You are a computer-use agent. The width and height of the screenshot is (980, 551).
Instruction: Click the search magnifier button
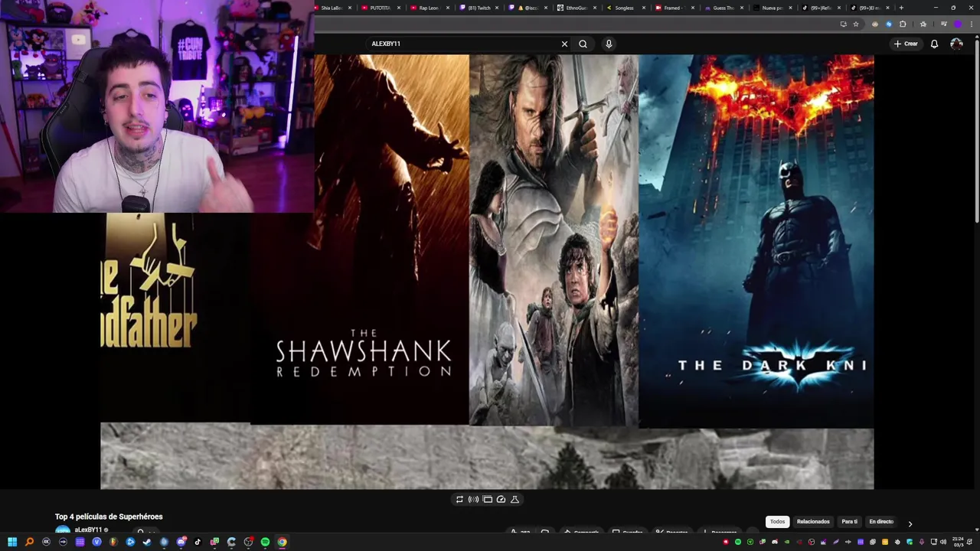583,44
